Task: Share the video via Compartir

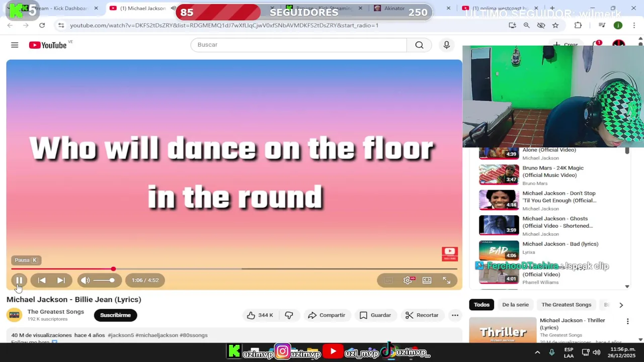Action: point(327,315)
